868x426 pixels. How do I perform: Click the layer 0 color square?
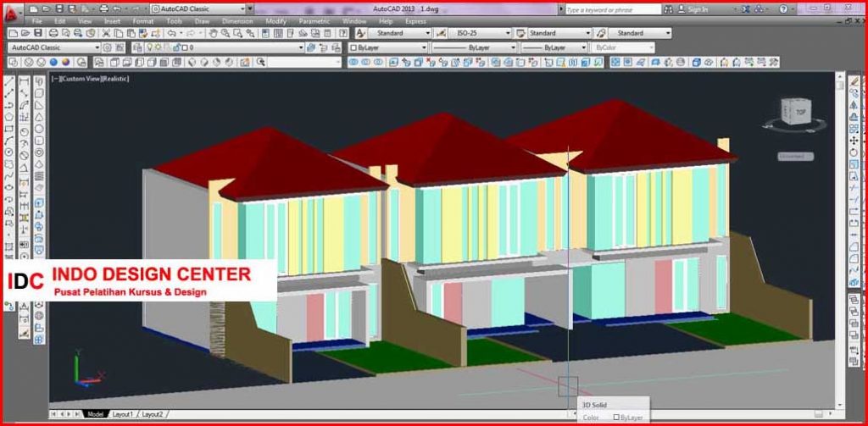click(x=185, y=48)
